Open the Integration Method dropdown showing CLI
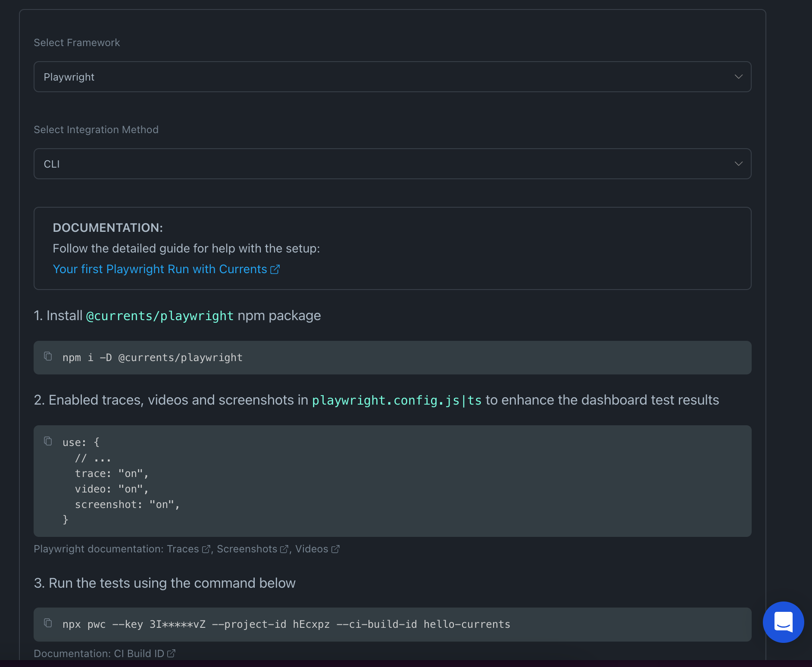Image resolution: width=812 pixels, height=667 pixels. tap(392, 164)
